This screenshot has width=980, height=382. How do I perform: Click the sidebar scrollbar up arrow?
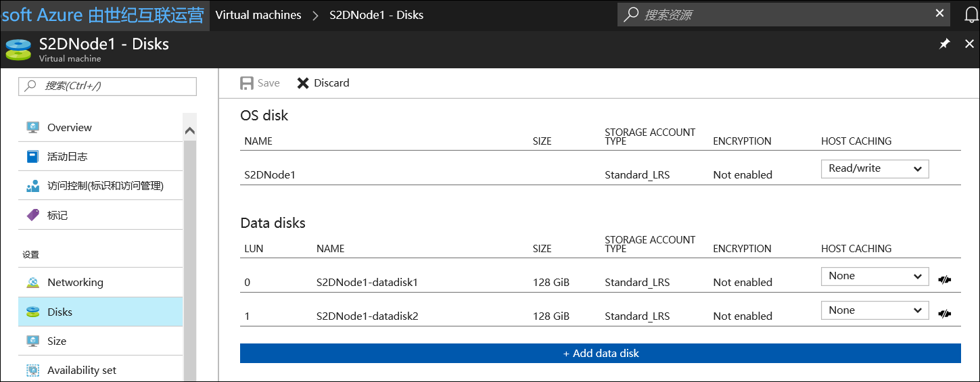(x=190, y=130)
